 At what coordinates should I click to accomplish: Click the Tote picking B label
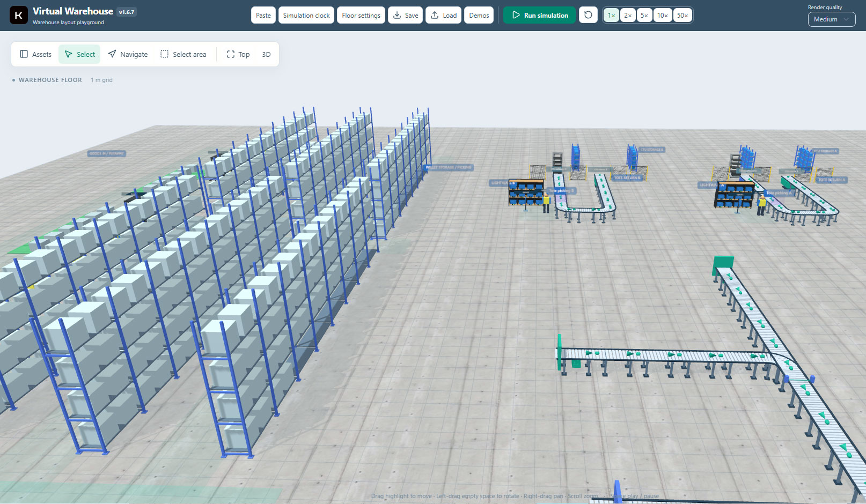coord(561,190)
